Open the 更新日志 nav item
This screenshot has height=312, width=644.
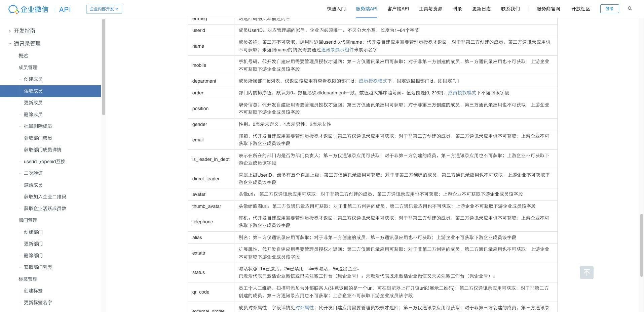click(481, 9)
